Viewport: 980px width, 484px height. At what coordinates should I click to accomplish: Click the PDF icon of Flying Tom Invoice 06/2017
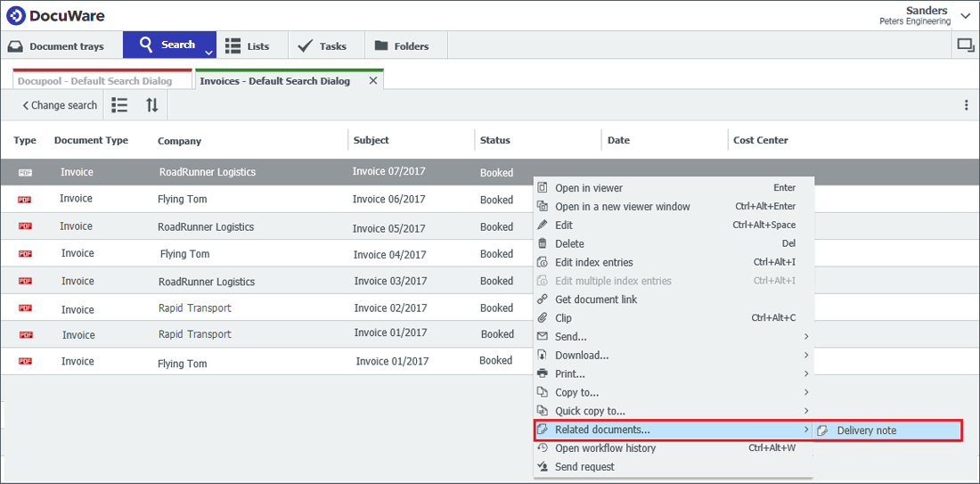[x=25, y=200]
